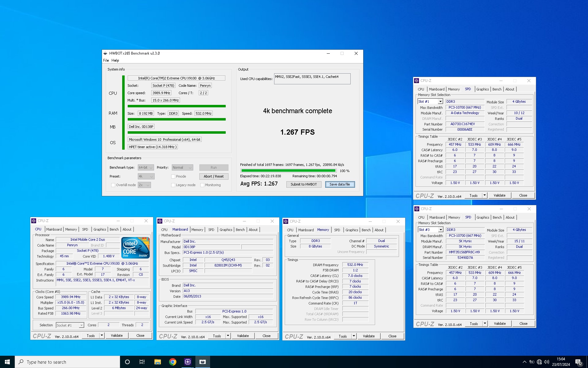Click CPU-Z icon in the CPU window title bar
This screenshot has width=588, height=368.
coord(34,221)
